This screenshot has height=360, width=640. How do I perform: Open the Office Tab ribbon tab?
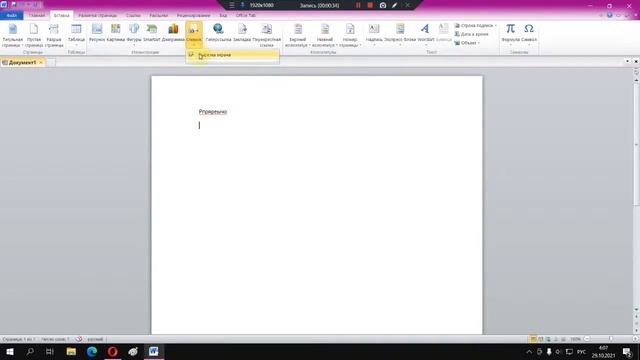click(246, 16)
